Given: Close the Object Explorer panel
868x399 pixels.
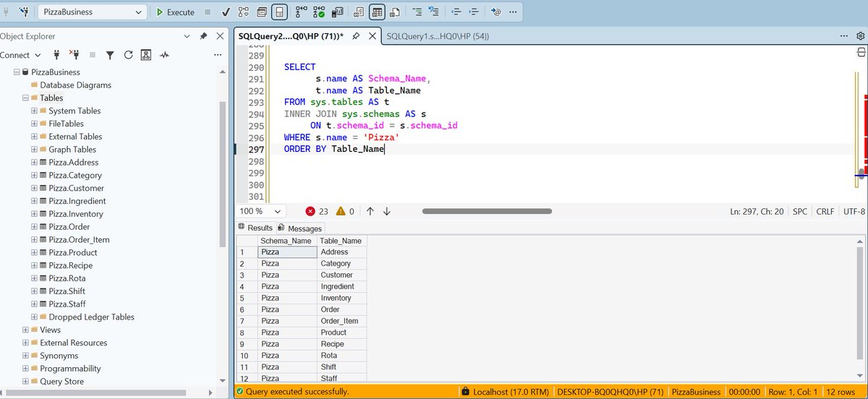Looking at the screenshot, I should pos(219,36).
